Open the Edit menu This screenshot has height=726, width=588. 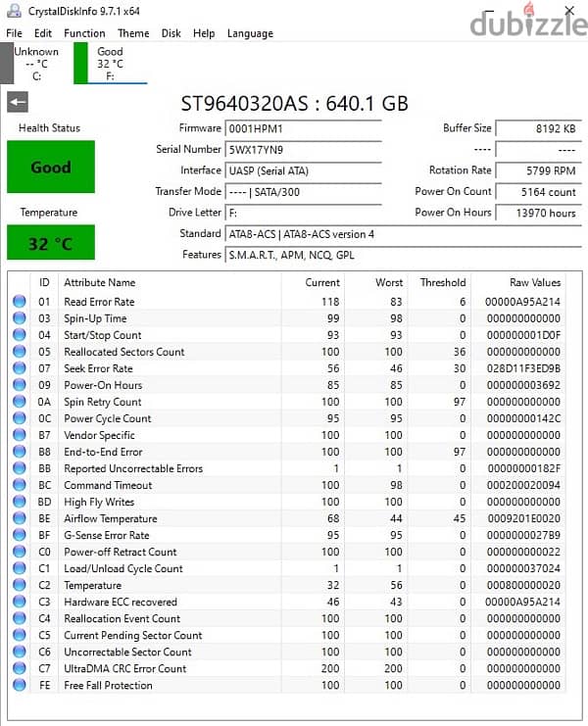pos(43,33)
